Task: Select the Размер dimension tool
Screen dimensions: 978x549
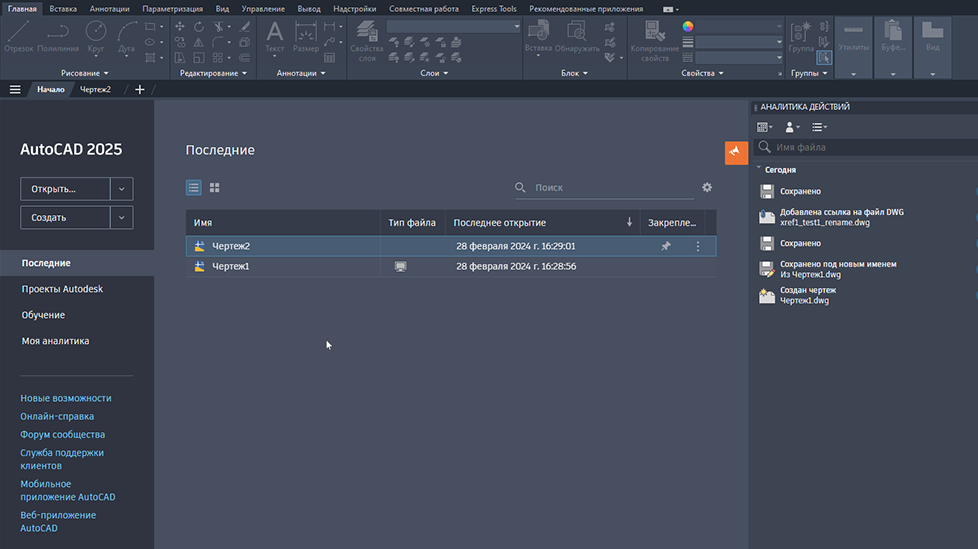Action: pos(306,37)
